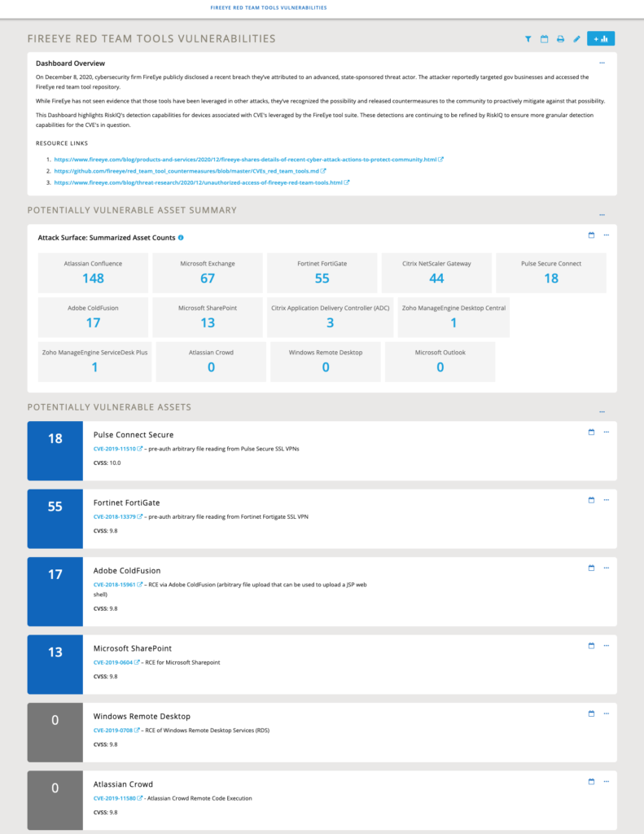Open the GitHub red team countermeasures link
Viewport: 644px width, 834px height.
186,171
